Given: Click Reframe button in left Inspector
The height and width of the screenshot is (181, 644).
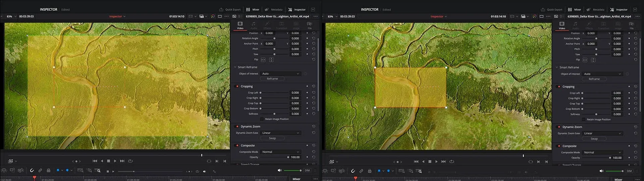Looking at the screenshot, I should click(272, 79).
